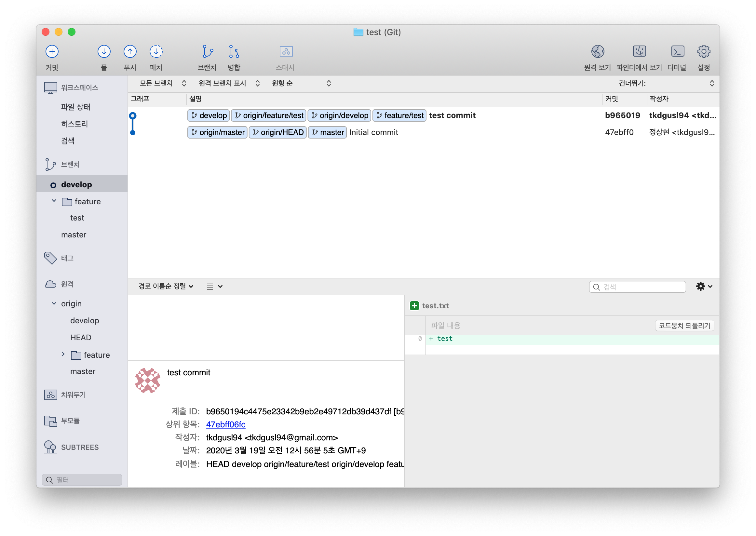Collapse the local feature branch folder
The image size is (756, 536).
point(54,201)
